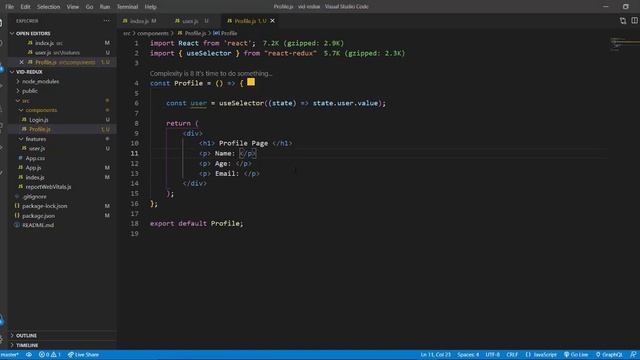Click the export default Profile line
Viewport: 640px width, 360px height.
(196, 224)
